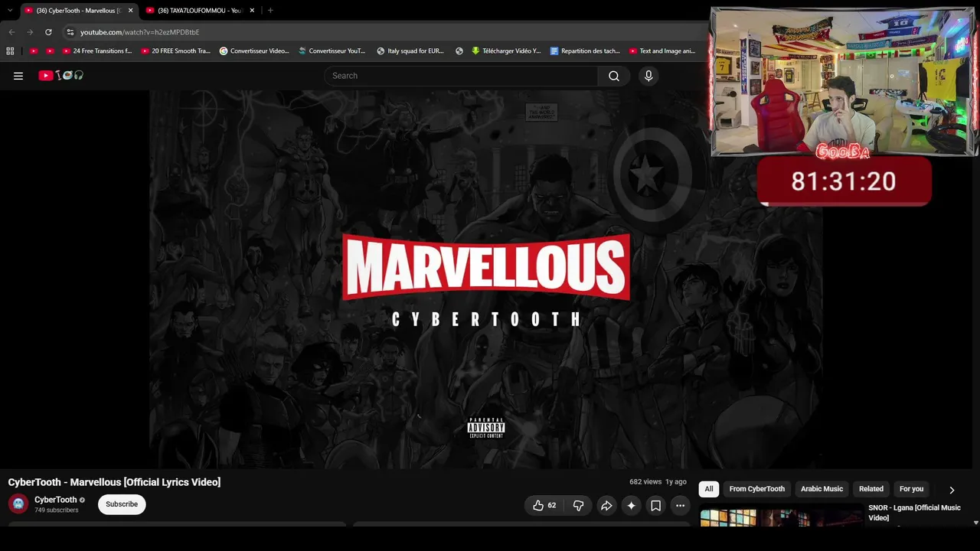
Task: Close the TAYA7LOUFOMMOU tab
Action: point(252,10)
